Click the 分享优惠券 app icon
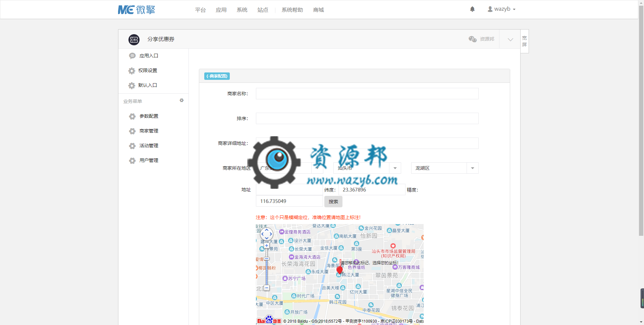644x325 pixels. point(134,40)
